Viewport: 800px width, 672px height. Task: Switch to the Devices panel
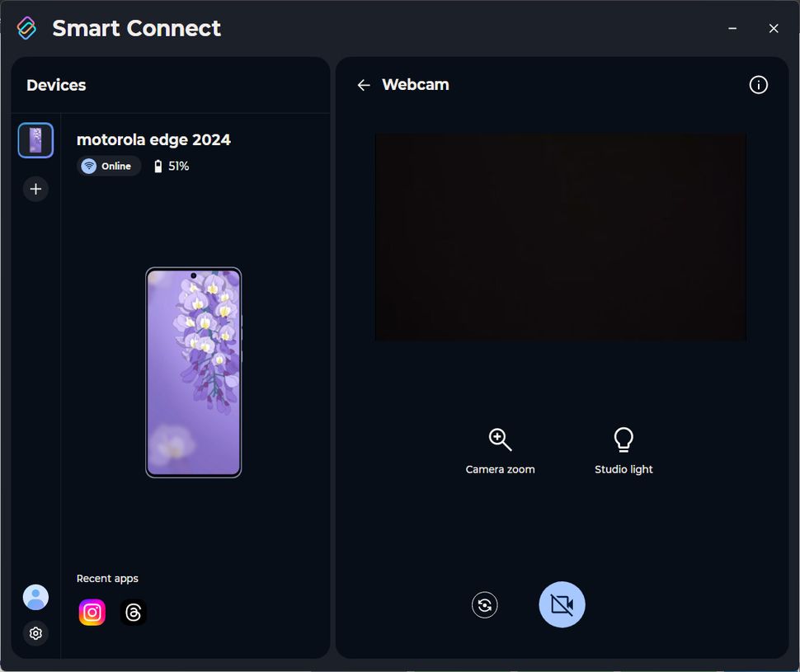pos(55,84)
